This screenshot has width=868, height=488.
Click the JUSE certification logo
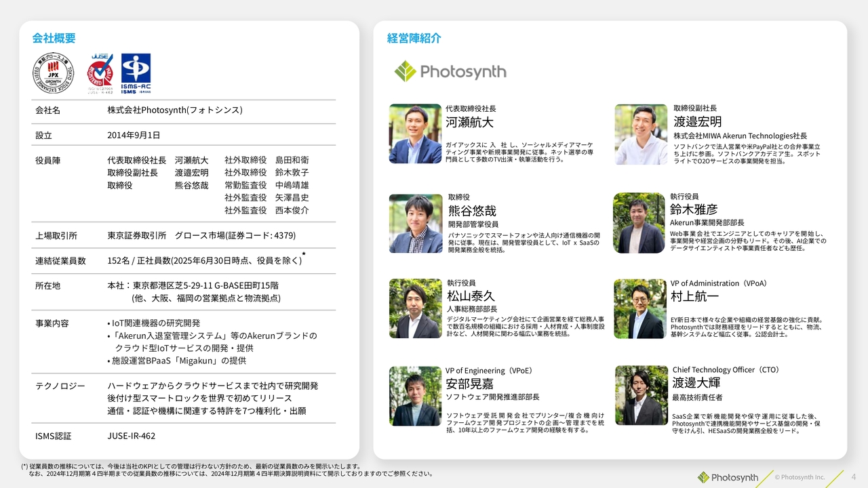pos(100,73)
